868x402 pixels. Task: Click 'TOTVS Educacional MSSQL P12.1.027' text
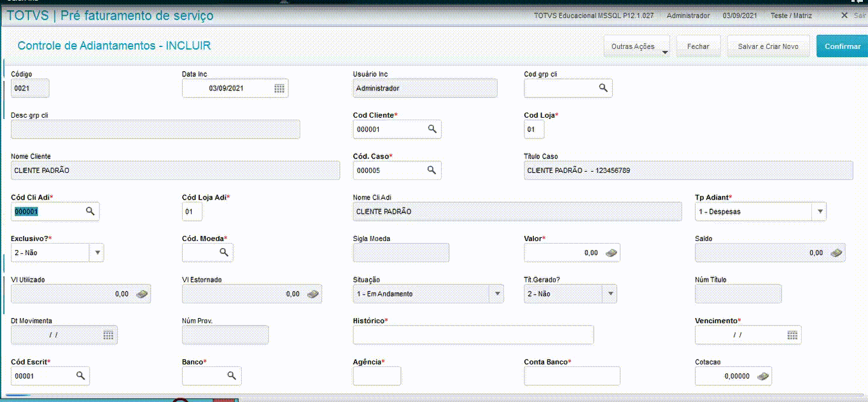[x=594, y=15]
